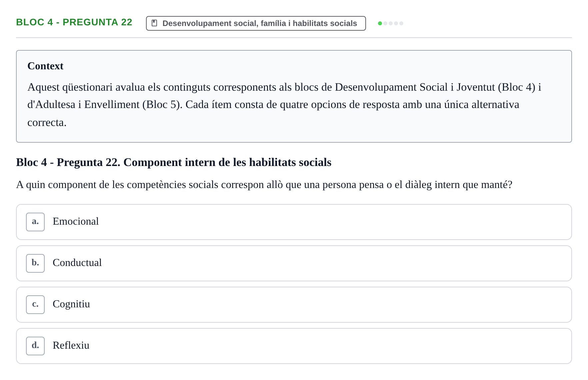588x380 pixels.
Task: Select answer option a. Emocional
Action: (294, 222)
